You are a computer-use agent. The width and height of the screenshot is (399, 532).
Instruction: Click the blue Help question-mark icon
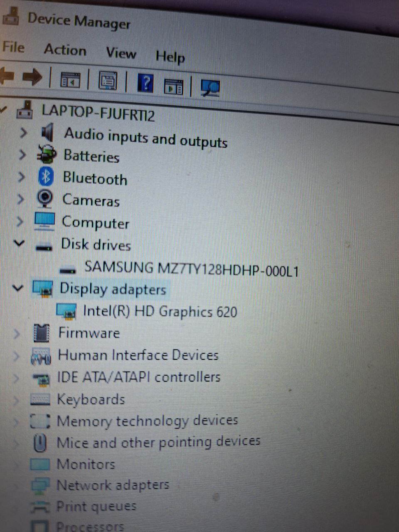click(145, 84)
